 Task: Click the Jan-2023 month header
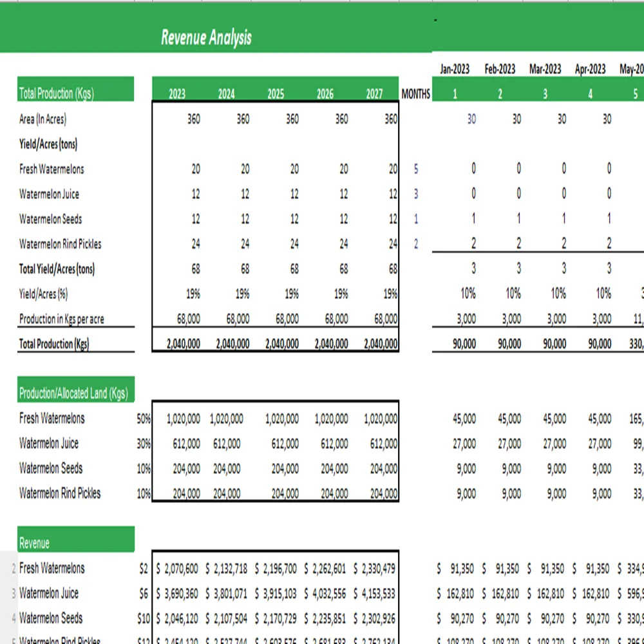click(x=455, y=69)
